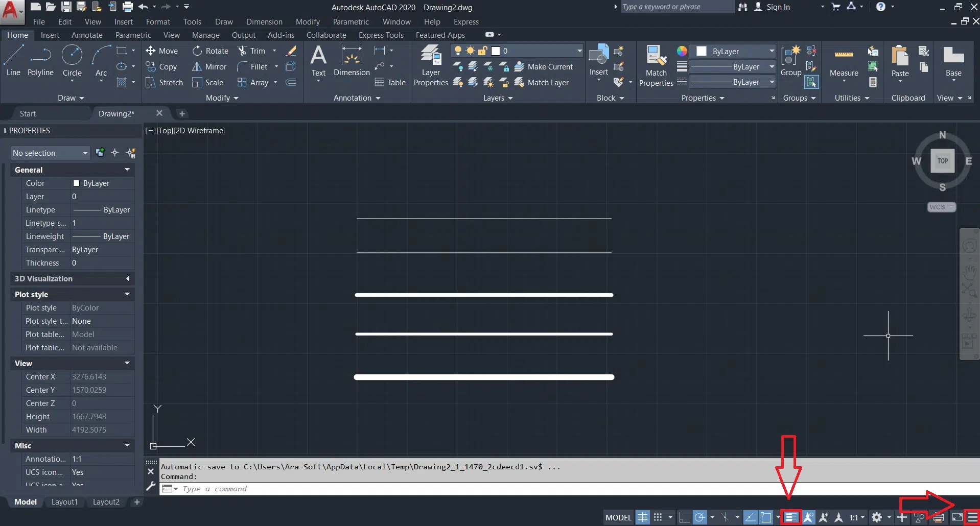Open the Parametric menu in menu bar

click(351, 22)
